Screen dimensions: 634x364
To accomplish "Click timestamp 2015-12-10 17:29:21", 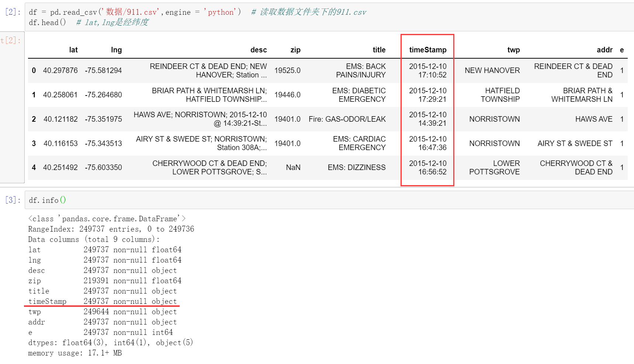I will [x=428, y=95].
